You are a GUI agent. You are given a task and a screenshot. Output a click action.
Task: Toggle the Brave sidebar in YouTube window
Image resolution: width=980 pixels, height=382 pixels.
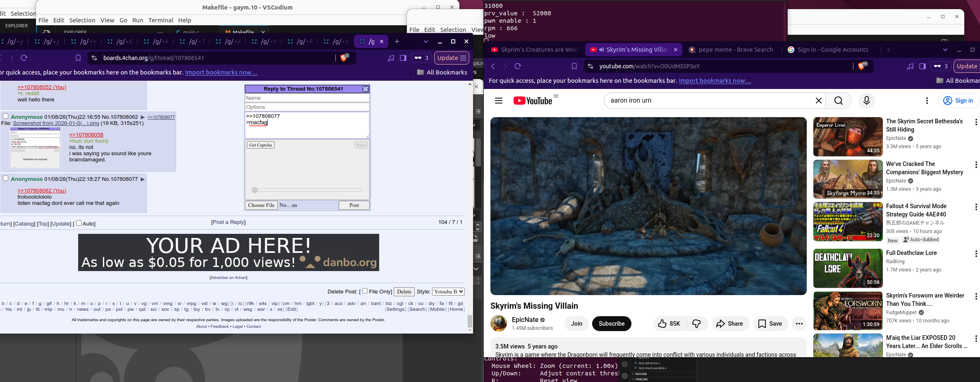tap(923, 66)
